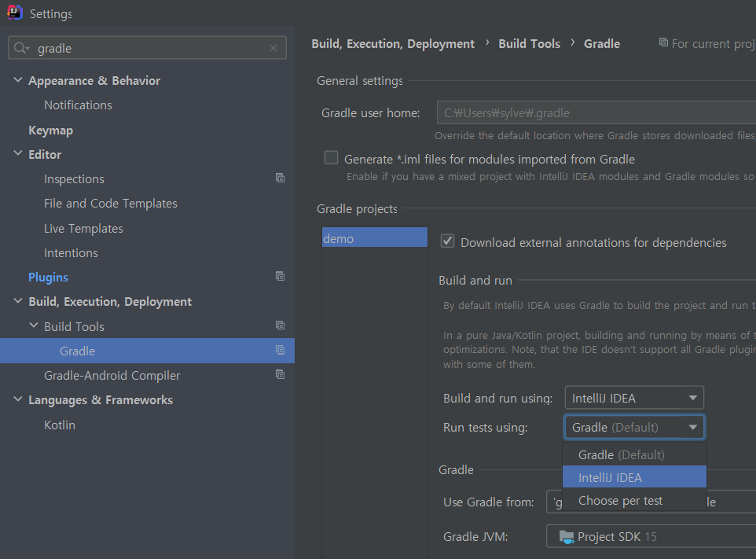Select Gradle (Default) option in dropdown list
Screen dimensions: 756x559
coord(634,454)
